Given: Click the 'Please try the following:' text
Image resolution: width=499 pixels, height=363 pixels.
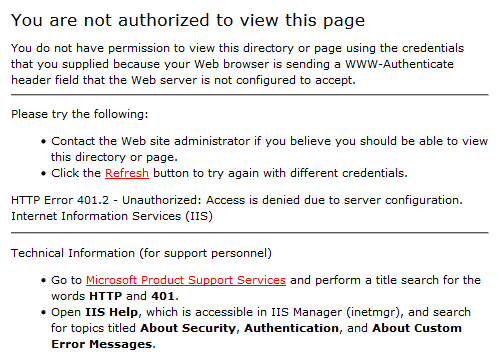Looking at the screenshot, I should (80, 114).
